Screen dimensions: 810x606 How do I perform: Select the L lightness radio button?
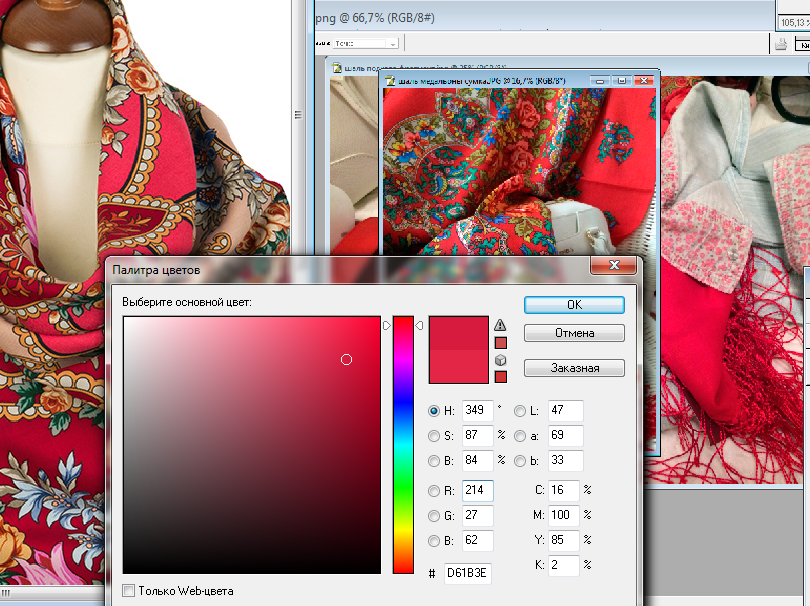pos(520,410)
